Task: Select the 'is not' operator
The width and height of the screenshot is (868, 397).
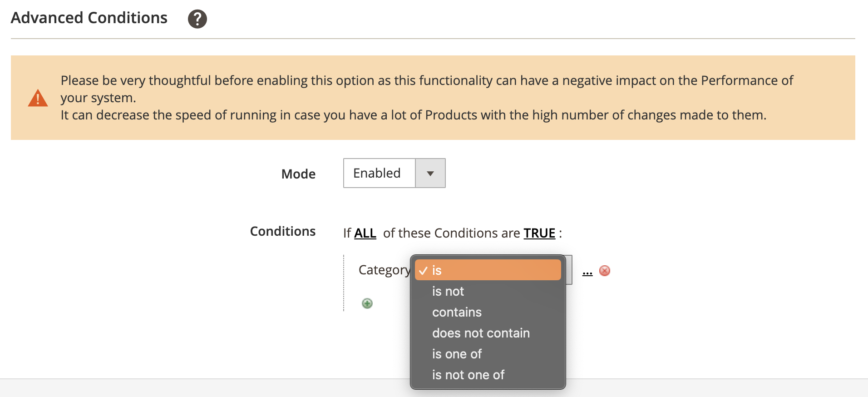Action: [448, 291]
